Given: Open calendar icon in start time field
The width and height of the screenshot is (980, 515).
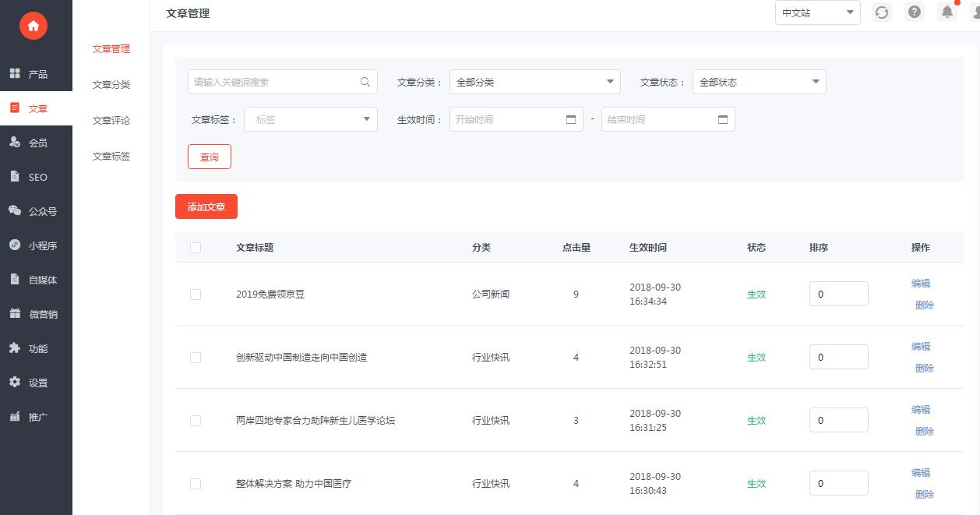Looking at the screenshot, I should coord(571,119).
